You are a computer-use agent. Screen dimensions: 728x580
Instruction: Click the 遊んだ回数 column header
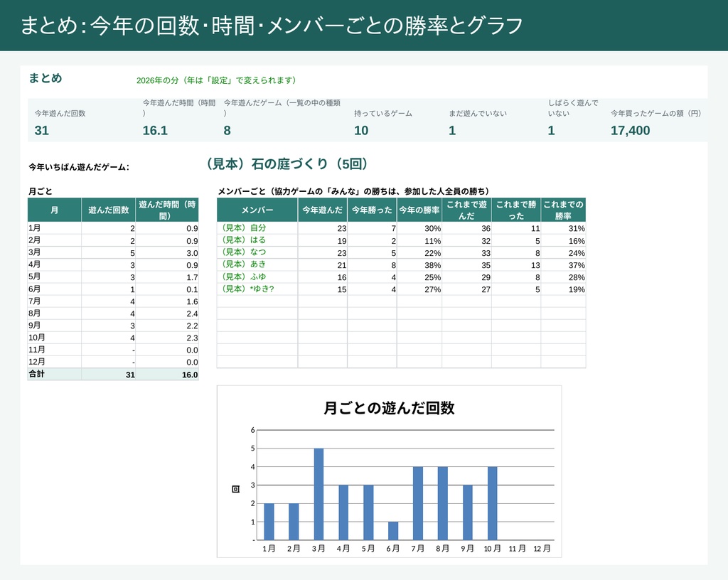click(109, 210)
